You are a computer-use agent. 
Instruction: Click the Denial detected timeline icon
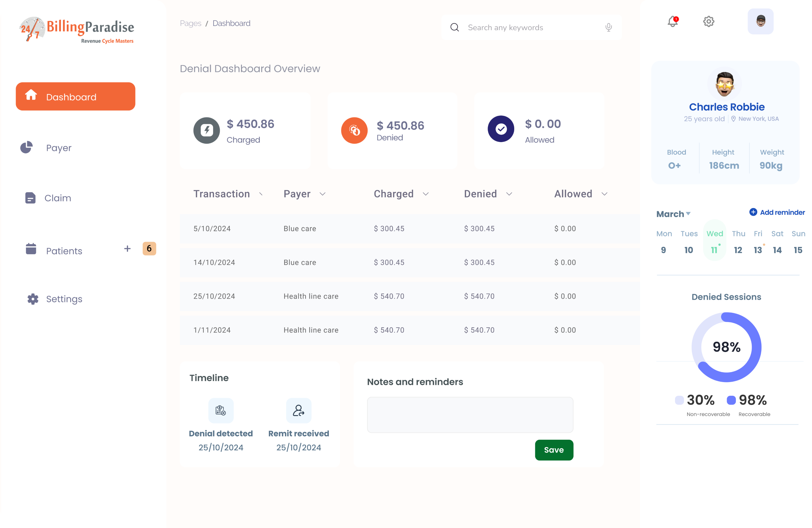(221, 410)
